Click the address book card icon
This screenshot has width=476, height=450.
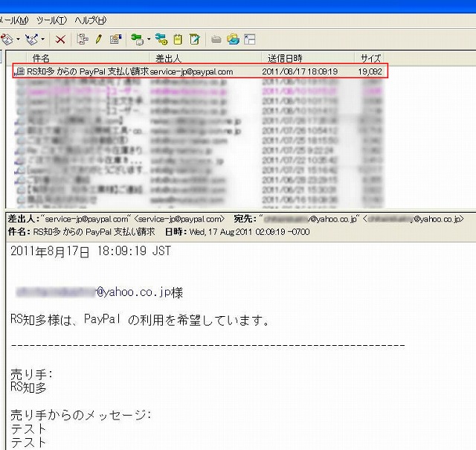point(116,39)
